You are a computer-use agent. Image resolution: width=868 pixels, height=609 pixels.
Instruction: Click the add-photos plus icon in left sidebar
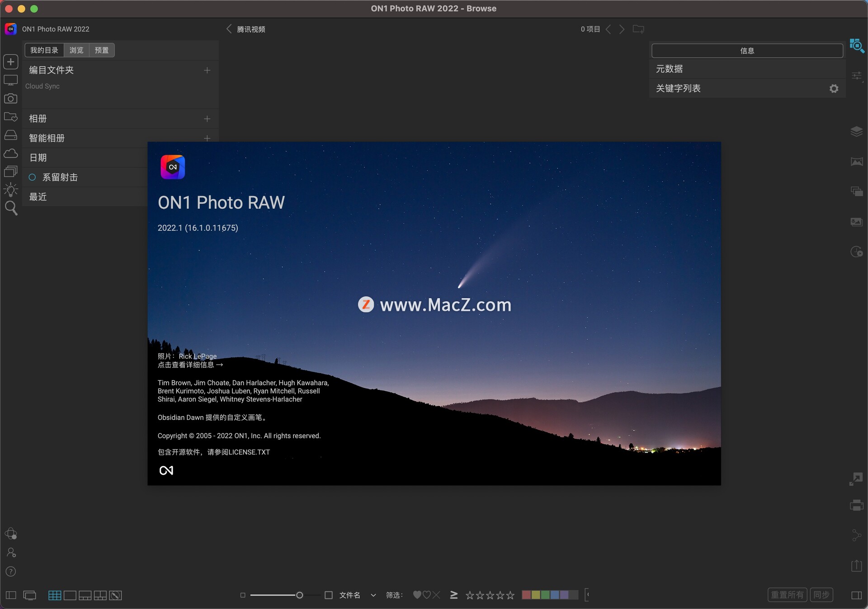pos(11,61)
